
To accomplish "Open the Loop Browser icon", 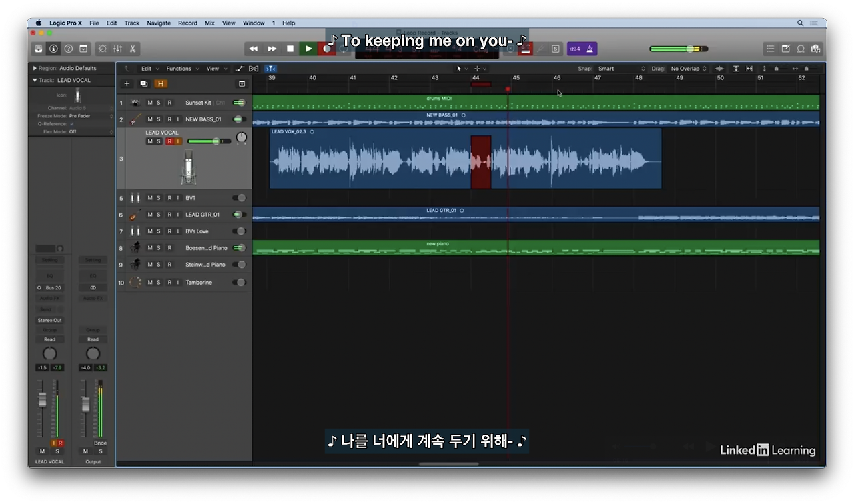I will click(x=801, y=49).
